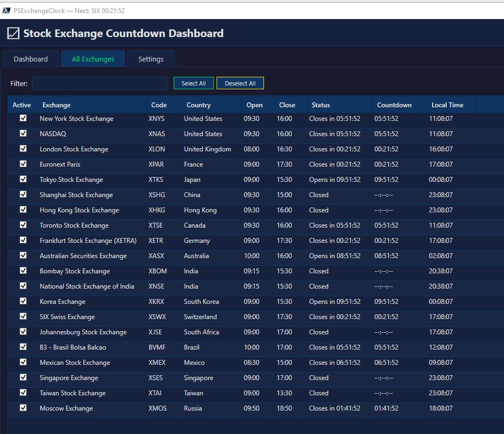This screenshot has width=504, height=434.
Task: Disable the Singapore Exchange checkbox
Action: pyautogui.click(x=23, y=377)
